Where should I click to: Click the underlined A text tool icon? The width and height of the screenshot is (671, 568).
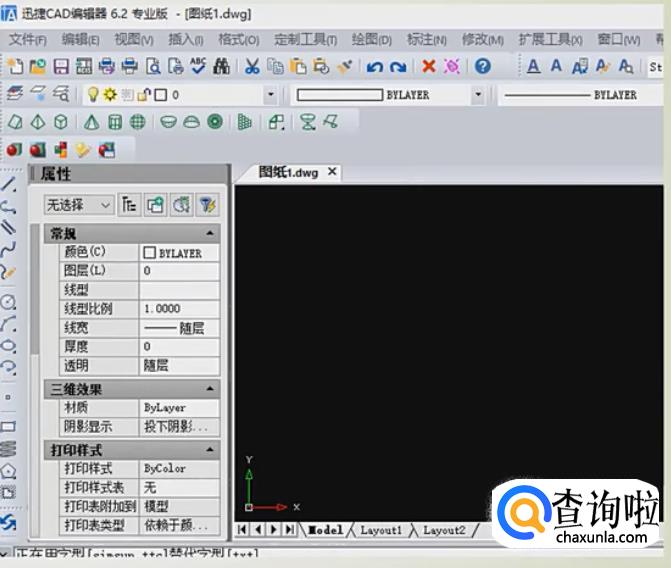(x=533, y=66)
